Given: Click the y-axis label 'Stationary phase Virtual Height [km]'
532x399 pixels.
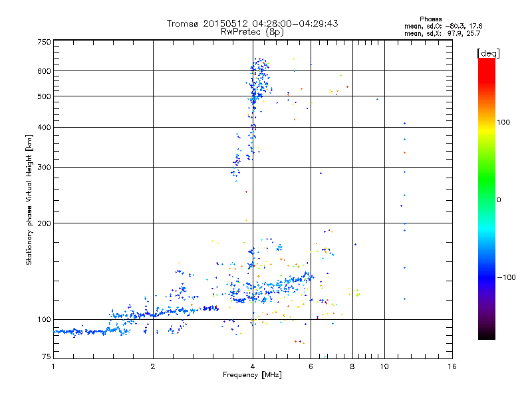Looking at the screenshot, I should coord(29,199).
